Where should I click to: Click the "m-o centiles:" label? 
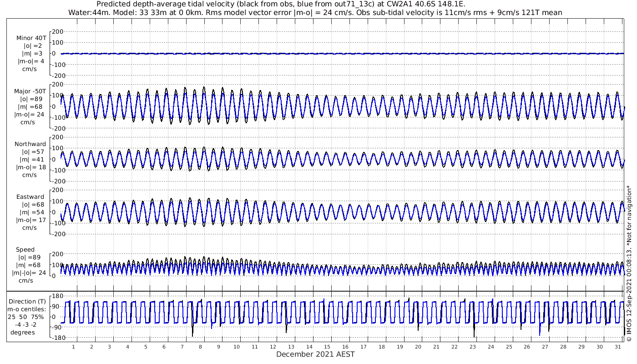point(27,309)
